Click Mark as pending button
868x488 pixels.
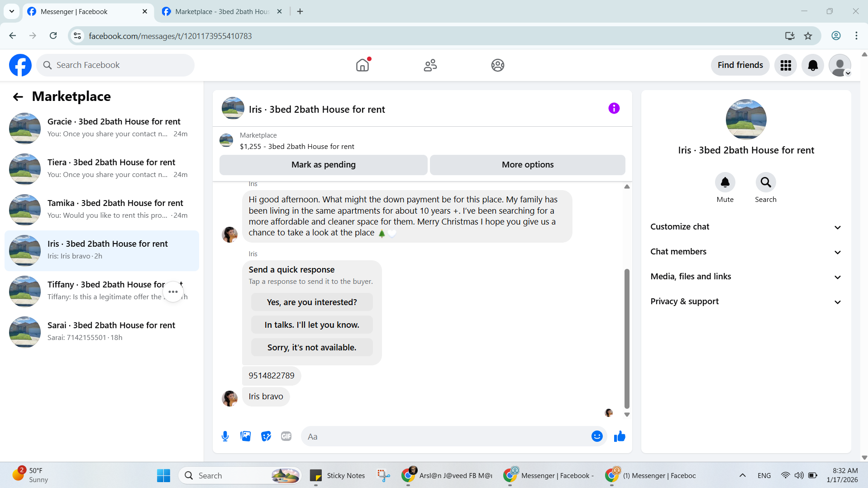(323, 165)
